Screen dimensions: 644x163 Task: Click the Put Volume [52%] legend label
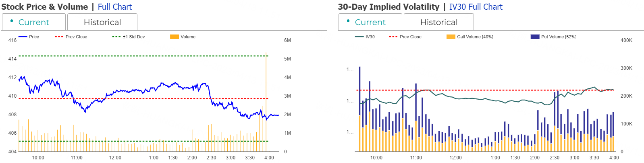click(x=559, y=37)
